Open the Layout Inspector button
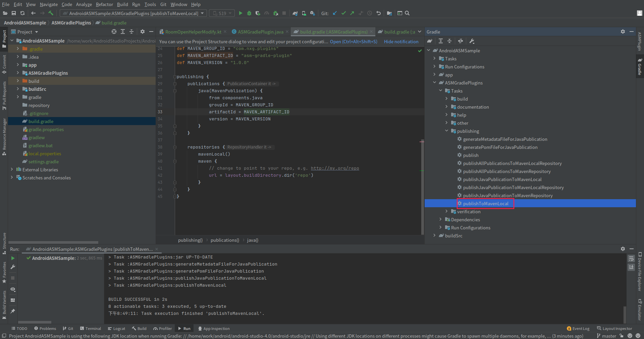The height and width of the screenshot is (339, 644). [x=614, y=329]
